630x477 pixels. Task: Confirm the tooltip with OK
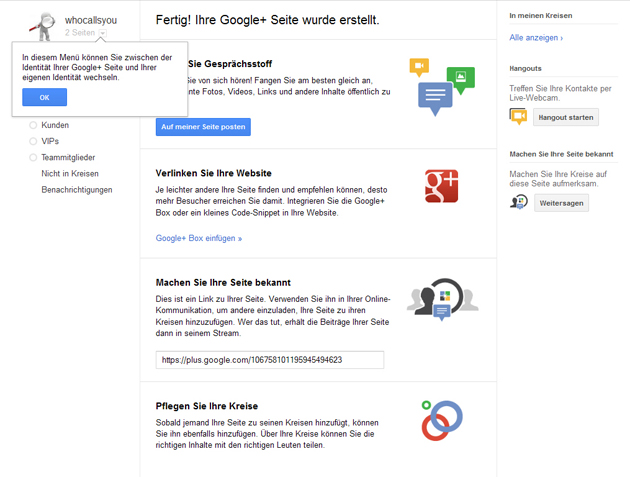[45, 97]
